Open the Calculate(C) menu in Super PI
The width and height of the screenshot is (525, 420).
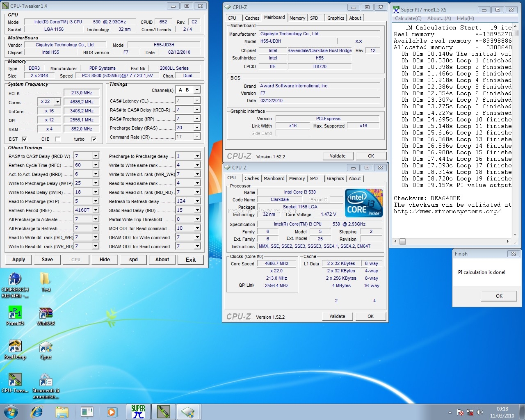408,18
